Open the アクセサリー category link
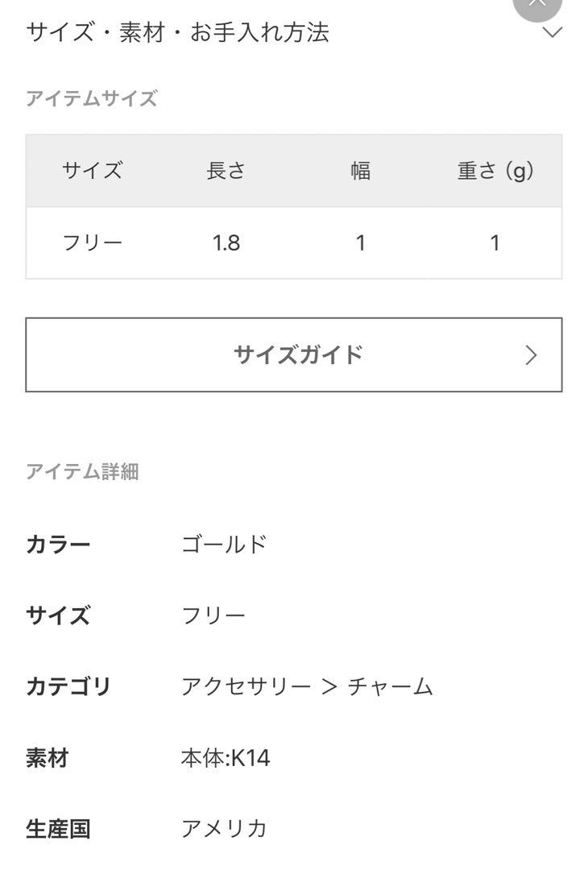Viewport: 588px width, 870px height. [246, 687]
